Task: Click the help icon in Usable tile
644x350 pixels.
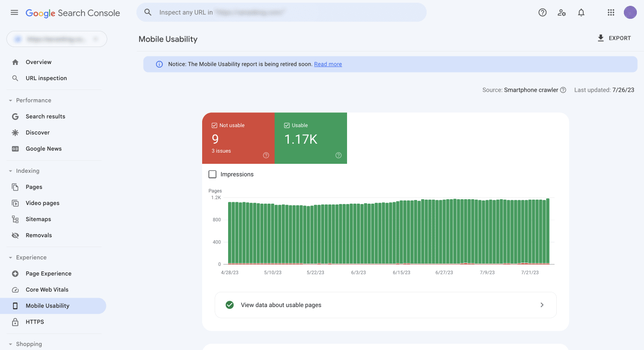Action: (339, 155)
